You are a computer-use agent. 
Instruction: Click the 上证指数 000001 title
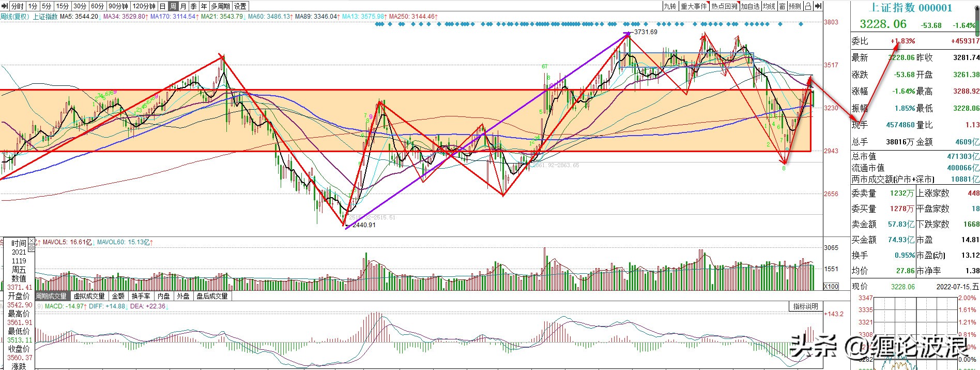coord(911,7)
